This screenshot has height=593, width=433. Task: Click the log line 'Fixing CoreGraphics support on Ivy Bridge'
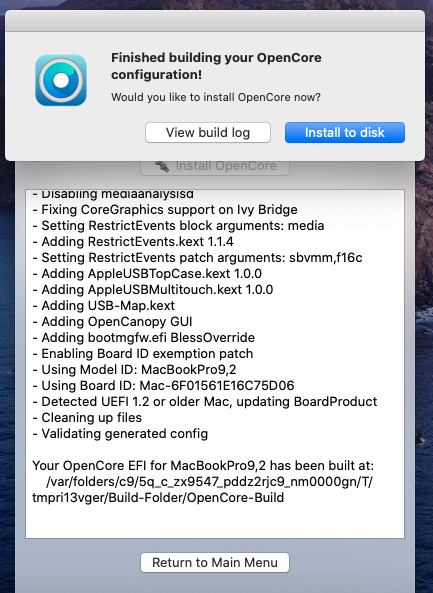coord(165,210)
